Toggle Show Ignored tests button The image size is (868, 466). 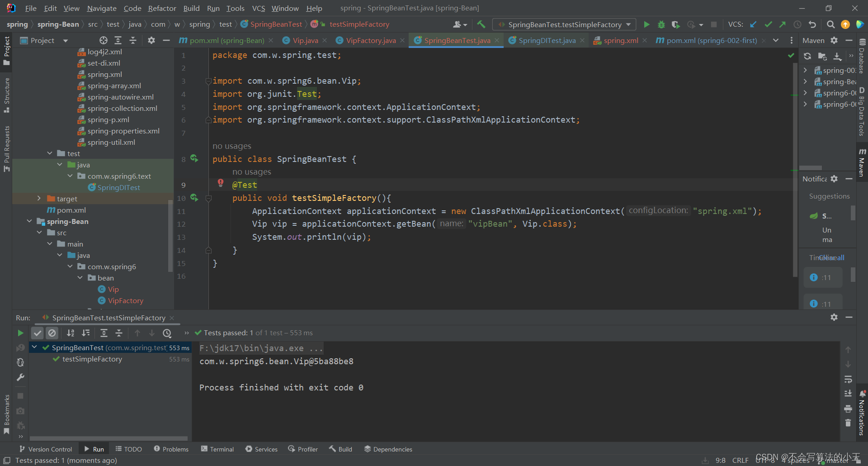[x=52, y=333]
